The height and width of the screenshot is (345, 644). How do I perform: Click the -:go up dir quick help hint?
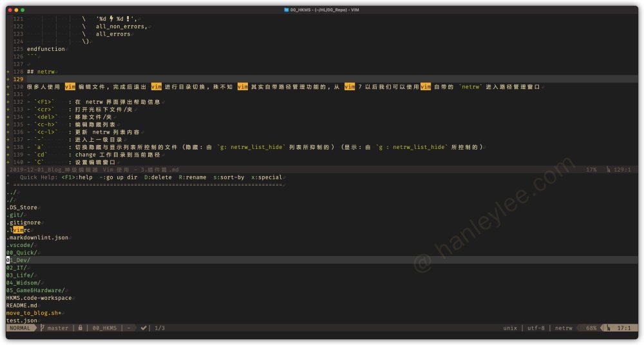[x=118, y=177]
